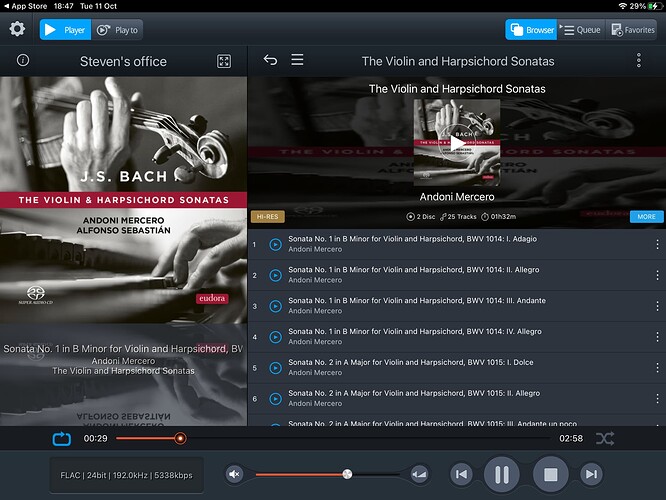Toggle shuffle playback
Viewport: 666px width, 500px height.
coord(605,438)
